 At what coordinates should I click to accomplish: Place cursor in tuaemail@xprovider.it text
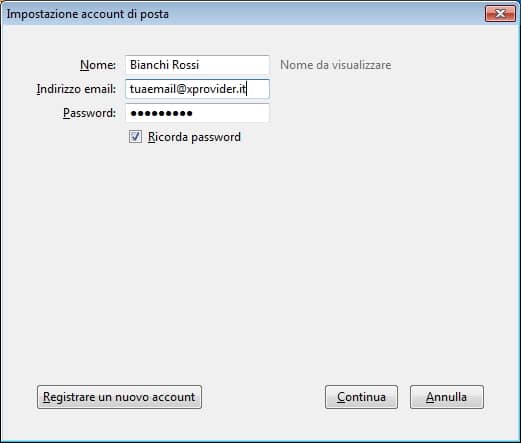coord(188,89)
